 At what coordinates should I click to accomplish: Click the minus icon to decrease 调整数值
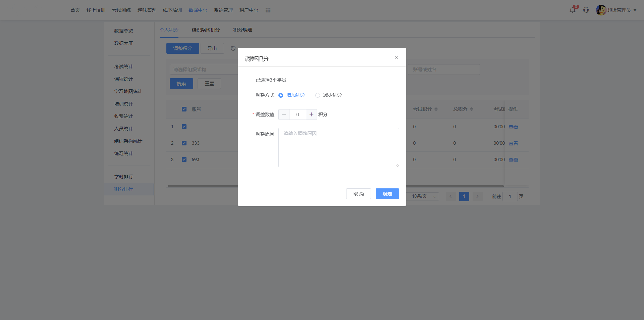pos(284,115)
